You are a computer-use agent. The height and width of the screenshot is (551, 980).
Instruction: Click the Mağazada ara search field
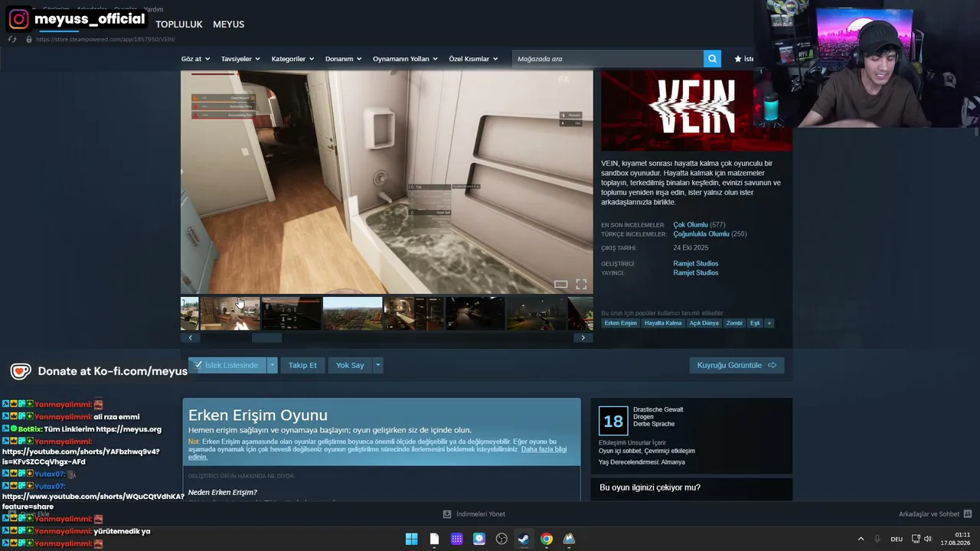608,59
